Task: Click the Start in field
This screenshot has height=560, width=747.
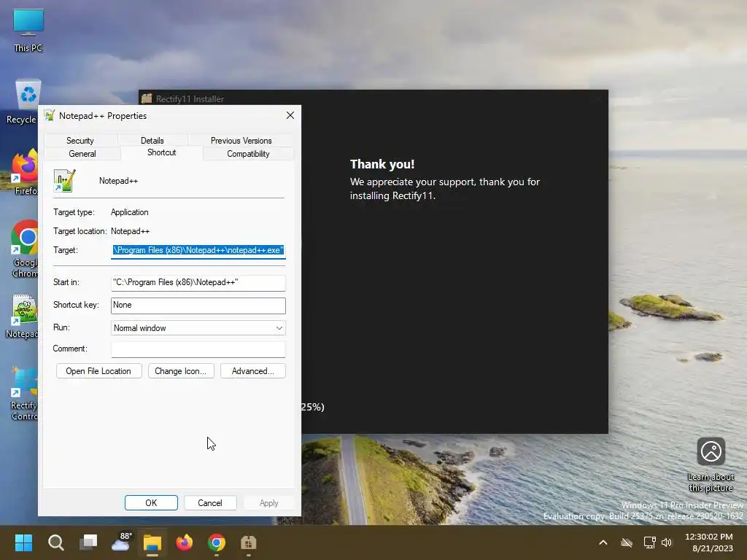Action: click(198, 282)
